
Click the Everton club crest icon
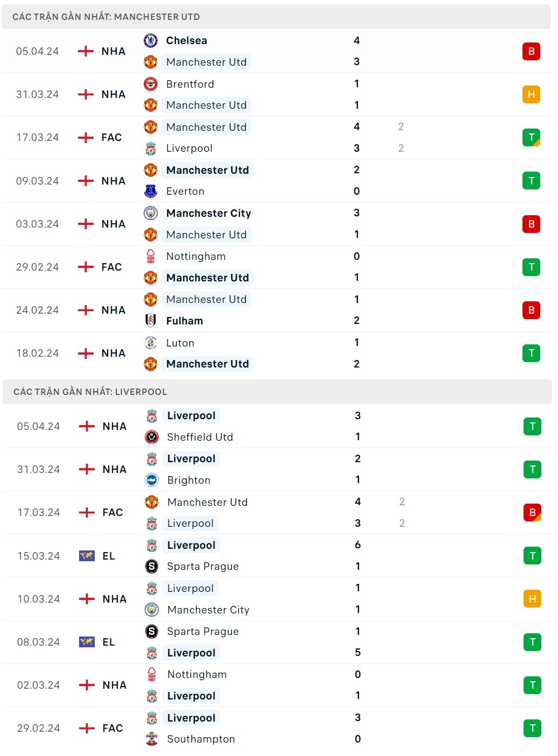pos(151,191)
